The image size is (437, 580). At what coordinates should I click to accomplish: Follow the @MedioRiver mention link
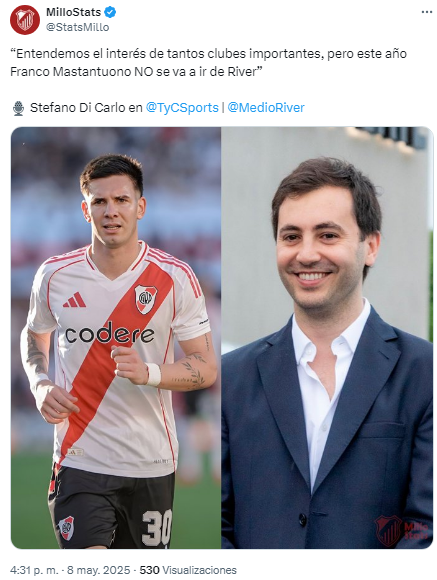(x=266, y=108)
